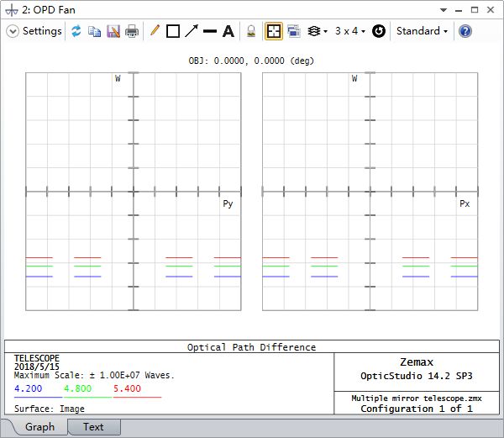Copy the graph to clipboard
The image size is (504, 438).
click(94, 31)
